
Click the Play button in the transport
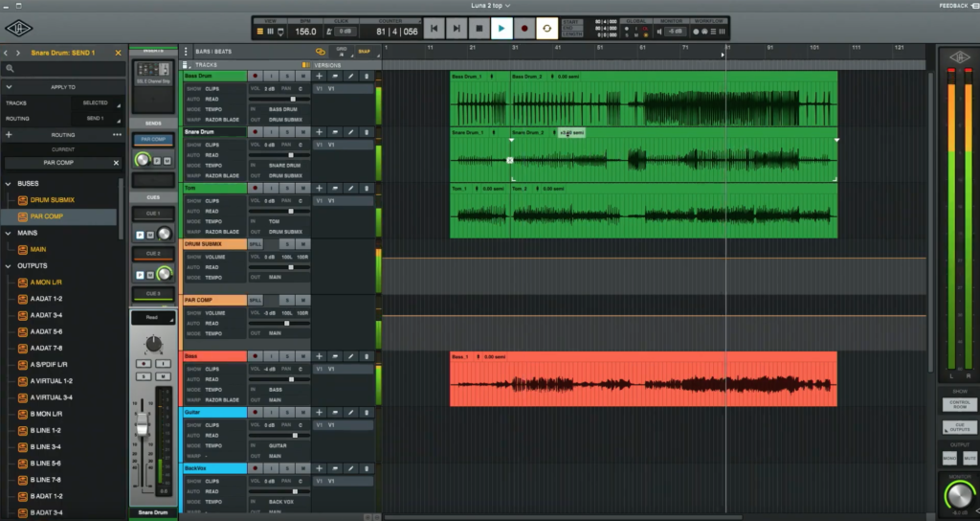click(501, 29)
